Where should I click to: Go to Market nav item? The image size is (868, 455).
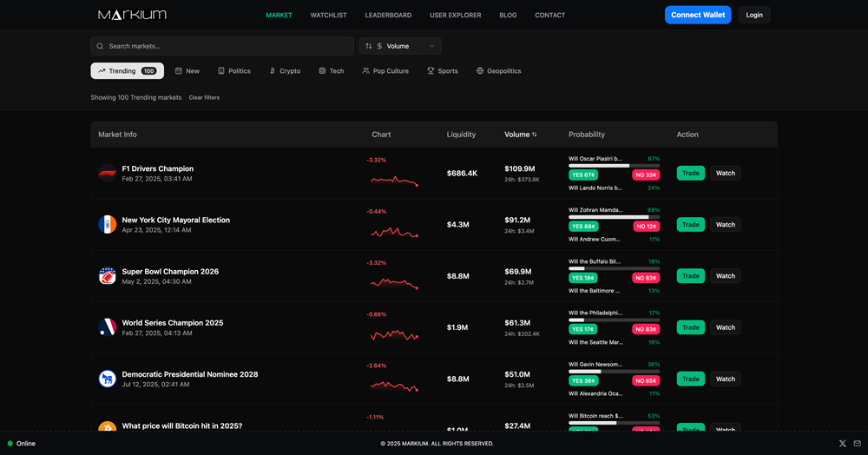[x=279, y=15]
